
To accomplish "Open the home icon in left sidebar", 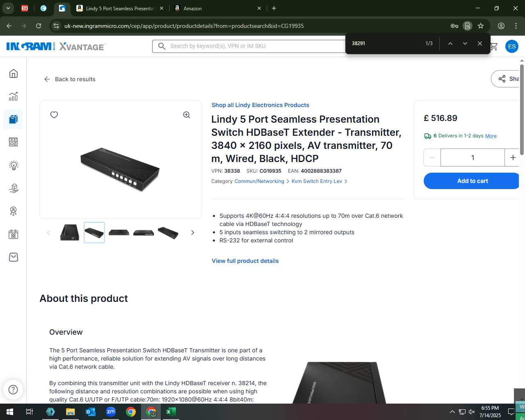I will [x=14, y=73].
